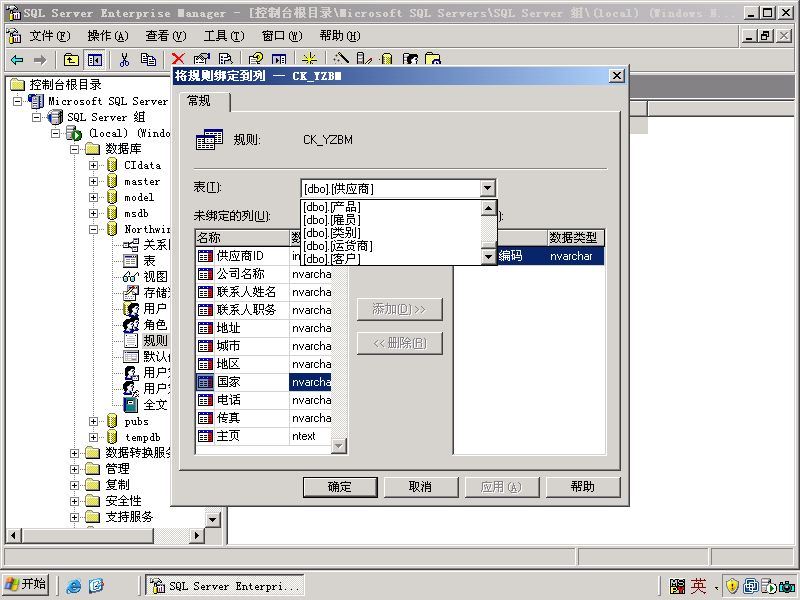Click the 开始 Start button

[26, 585]
